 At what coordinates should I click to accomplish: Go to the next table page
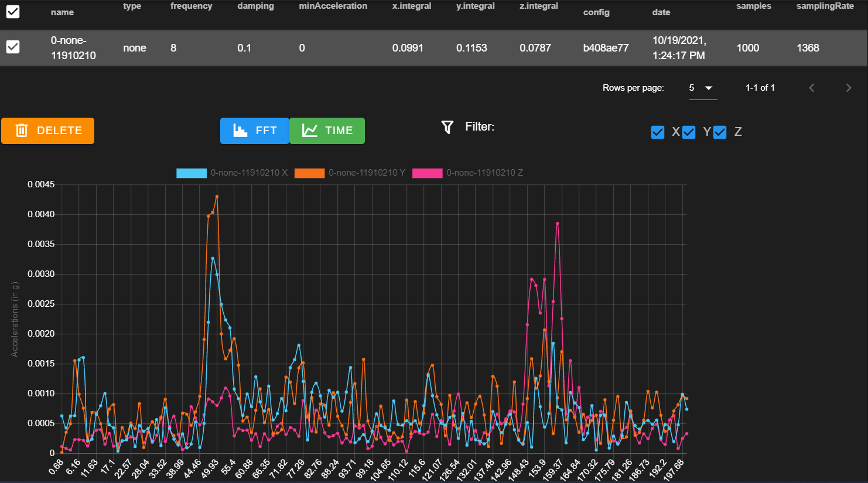tap(848, 88)
